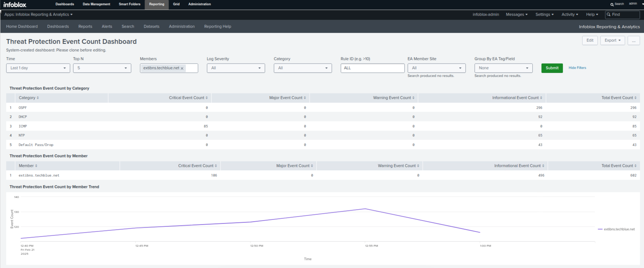Open the more actions ellipsis button
Image resolution: width=644 pixels, height=268 pixels.
tap(633, 41)
